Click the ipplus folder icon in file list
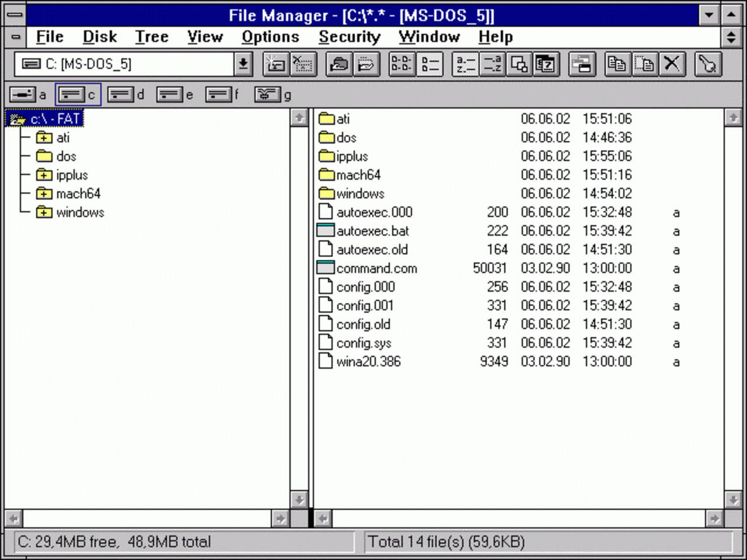 point(326,156)
